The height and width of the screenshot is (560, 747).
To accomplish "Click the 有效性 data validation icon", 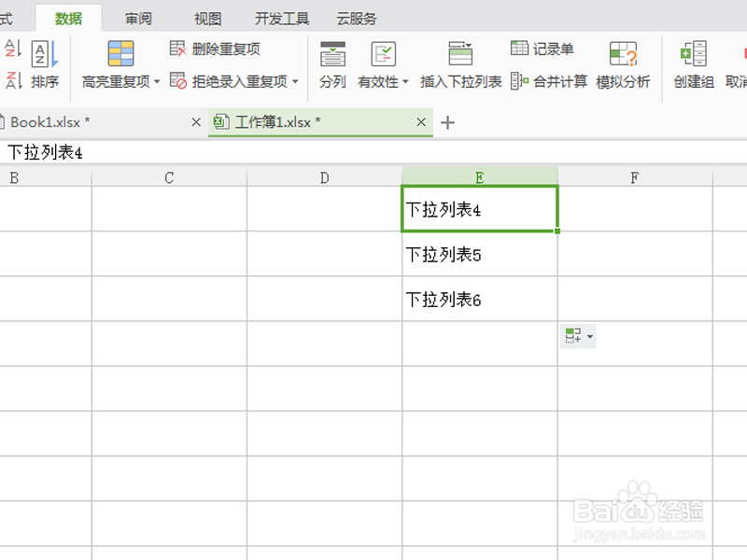I will coord(383,54).
